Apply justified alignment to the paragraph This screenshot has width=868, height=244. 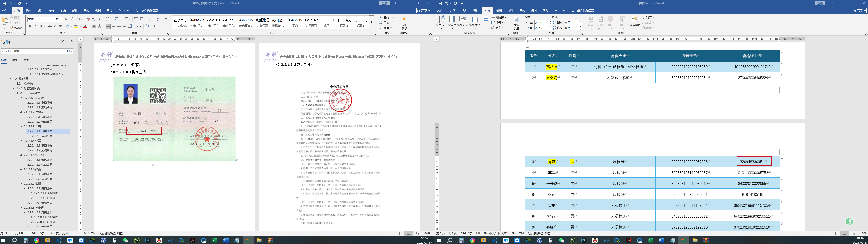124,26
